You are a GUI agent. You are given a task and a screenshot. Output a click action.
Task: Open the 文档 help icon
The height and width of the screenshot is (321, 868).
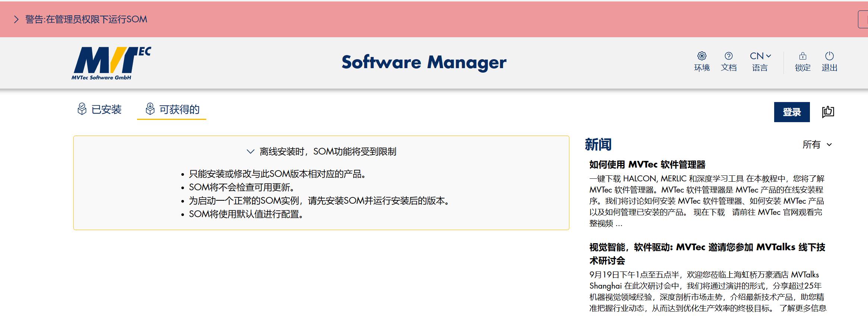728,56
